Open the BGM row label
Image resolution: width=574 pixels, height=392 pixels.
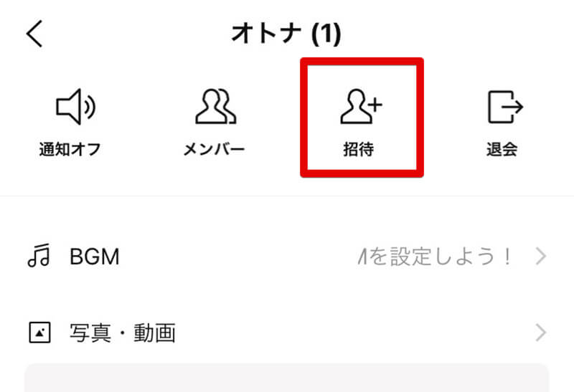pyautogui.click(x=95, y=257)
